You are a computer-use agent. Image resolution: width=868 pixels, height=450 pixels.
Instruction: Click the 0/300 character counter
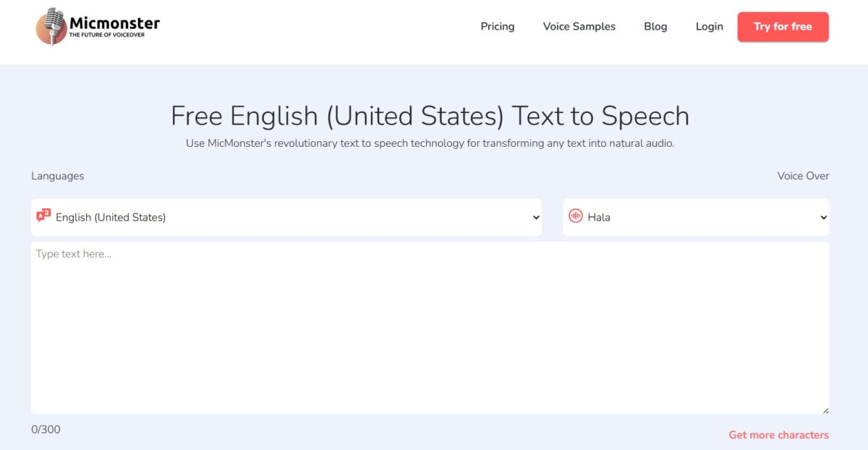pyautogui.click(x=46, y=430)
